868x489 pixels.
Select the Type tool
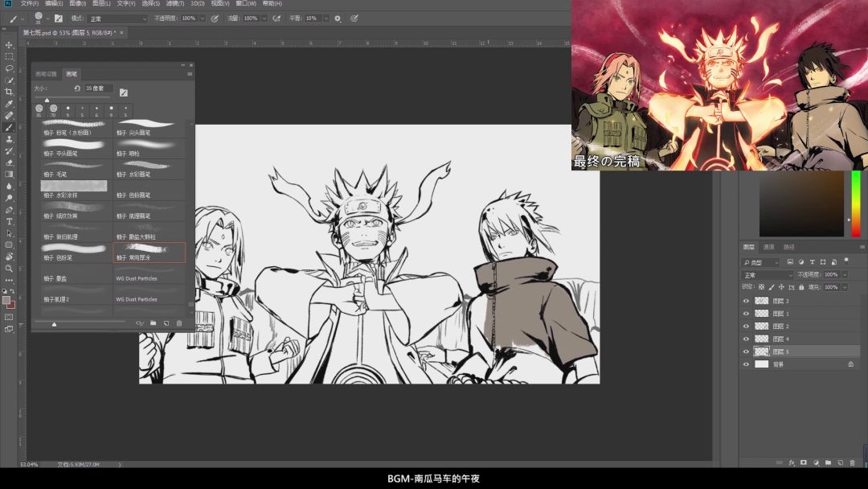(x=9, y=221)
